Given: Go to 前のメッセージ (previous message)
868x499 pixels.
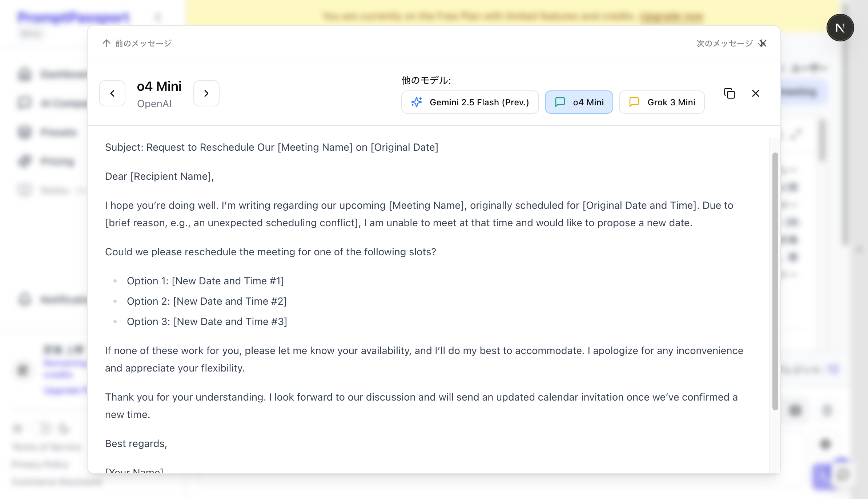Looking at the screenshot, I should coord(143,43).
